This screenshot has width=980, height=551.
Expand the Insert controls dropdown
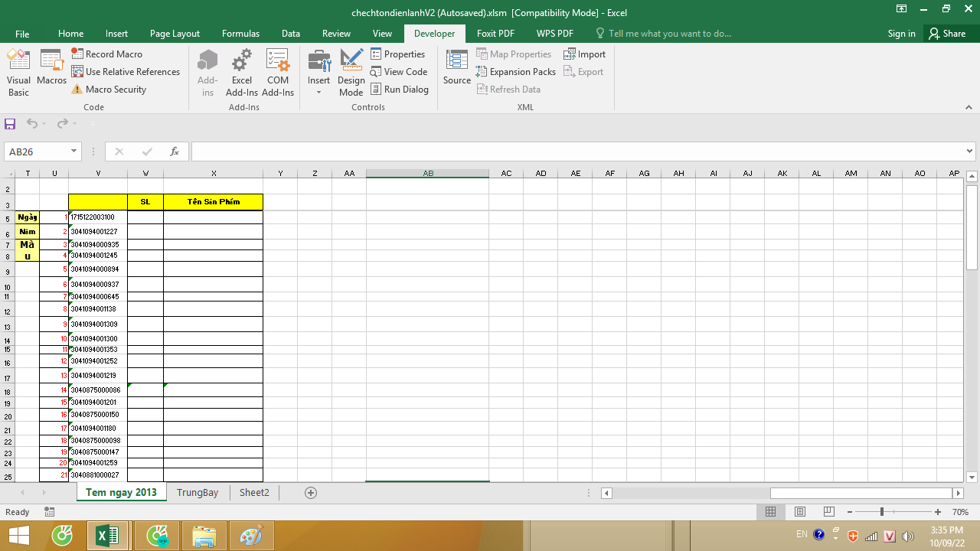coord(318,93)
